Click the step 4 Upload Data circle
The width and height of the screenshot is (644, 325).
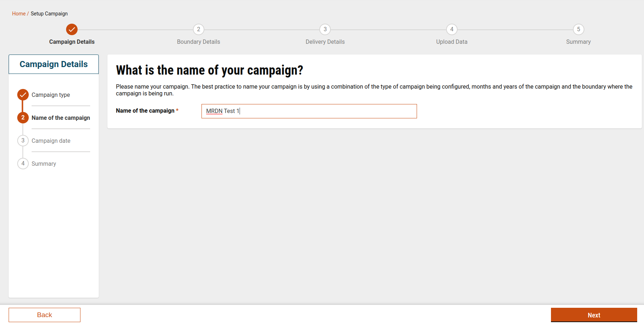tap(452, 29)
